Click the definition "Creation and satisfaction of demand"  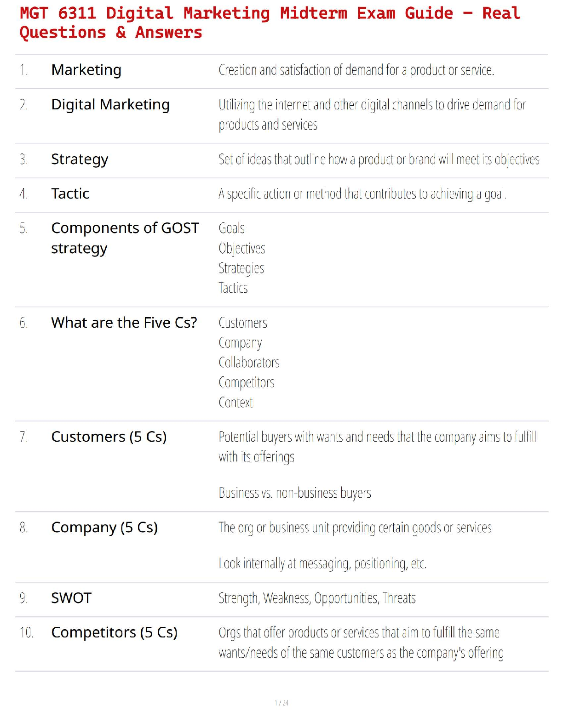coord(356,70)
